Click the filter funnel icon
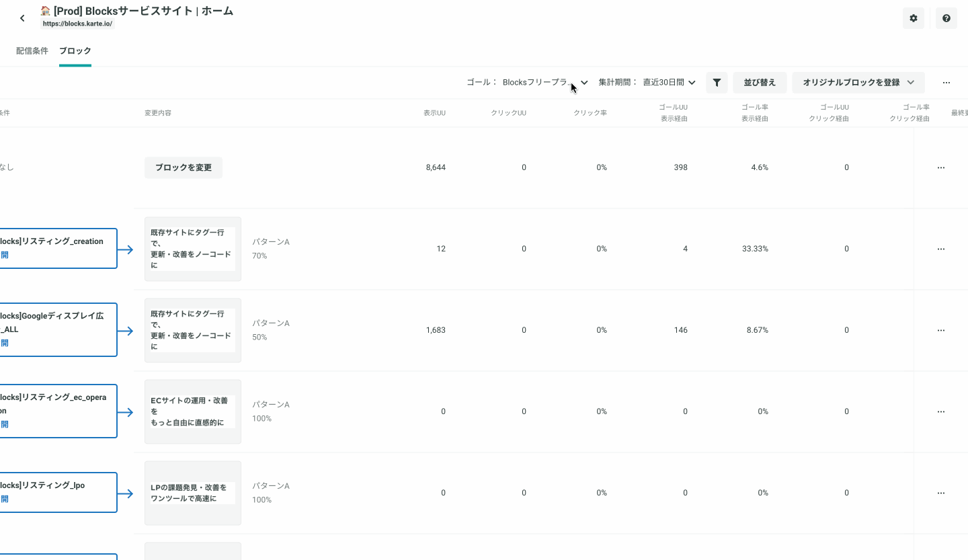Image resolution: width=968 pixels, height=560 pixels. tap(717, 83)
